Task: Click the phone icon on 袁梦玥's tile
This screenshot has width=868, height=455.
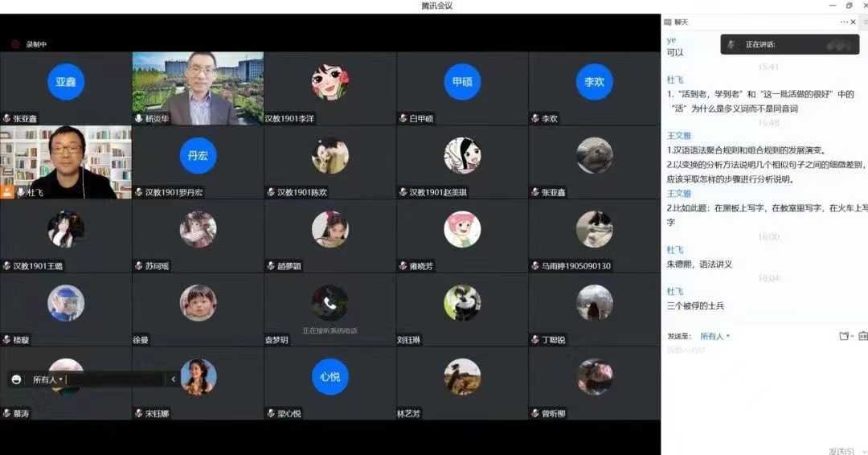Action: click(330, 303)
